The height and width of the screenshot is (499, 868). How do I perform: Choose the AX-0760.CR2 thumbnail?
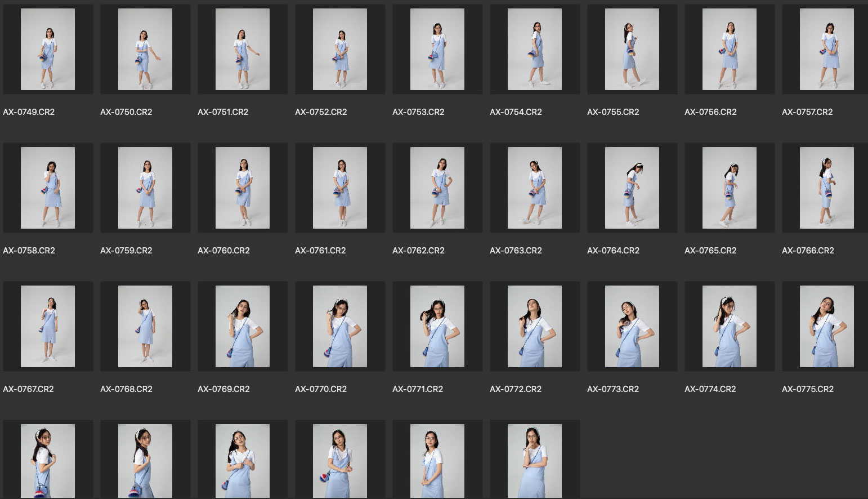pos(243,188)
